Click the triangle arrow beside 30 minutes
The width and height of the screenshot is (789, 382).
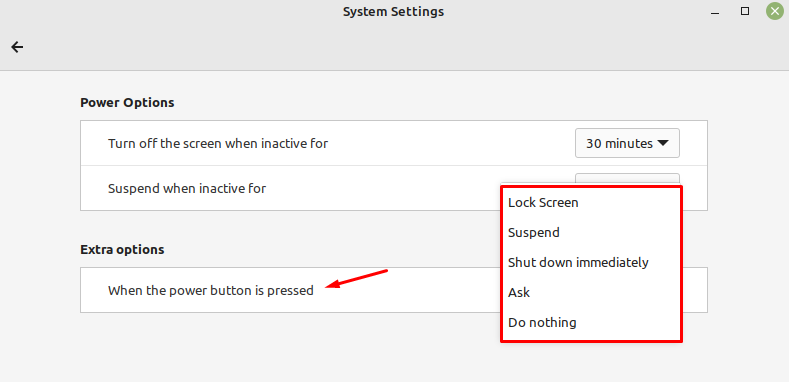[663, 143]
